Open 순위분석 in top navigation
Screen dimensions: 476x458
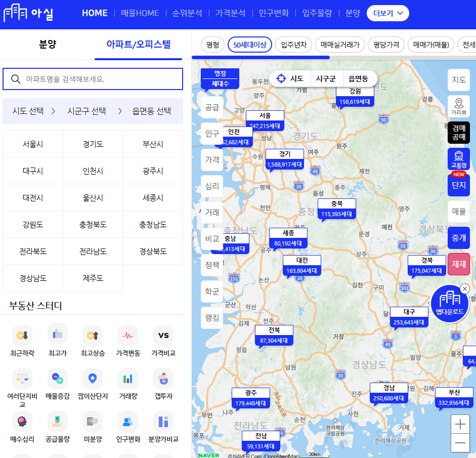coord(187,13)
